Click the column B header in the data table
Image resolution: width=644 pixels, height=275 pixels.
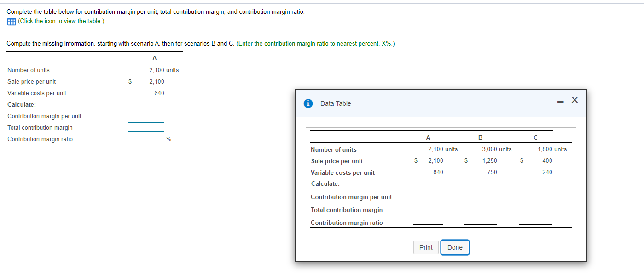click(x=480, y=137)
